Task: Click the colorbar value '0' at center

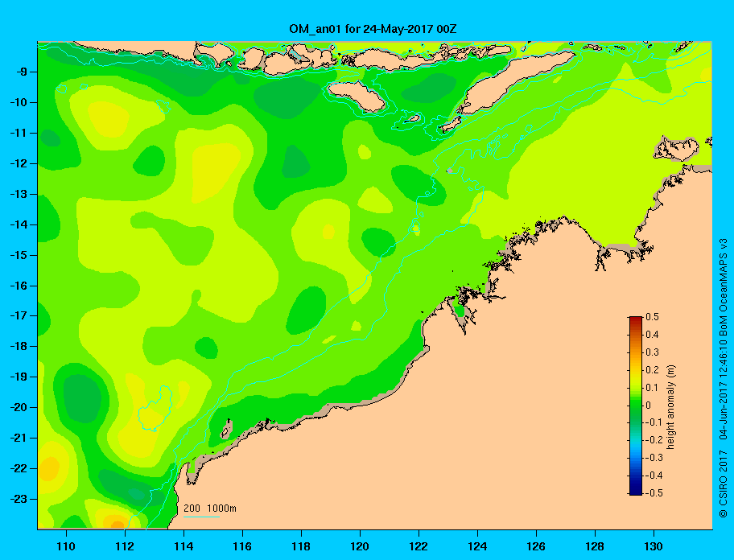Action: pyautogui.click(x=649, y=406)
